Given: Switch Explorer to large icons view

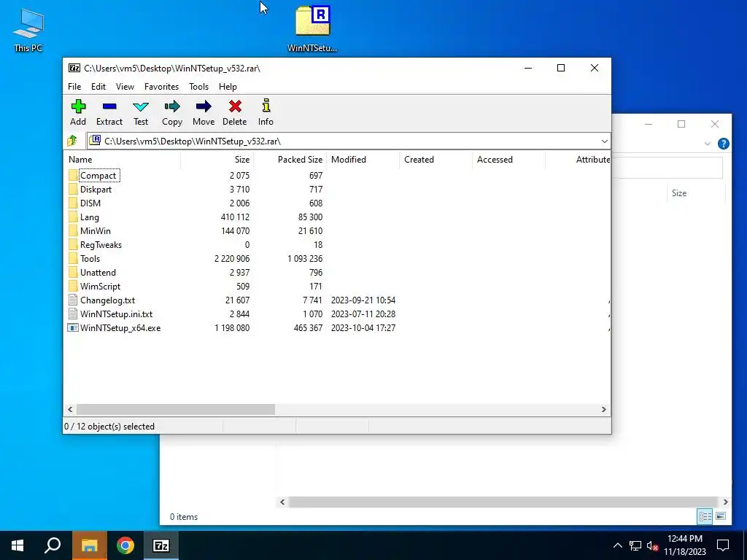Looking at the screenshot, I should click(x=721, y=516).
